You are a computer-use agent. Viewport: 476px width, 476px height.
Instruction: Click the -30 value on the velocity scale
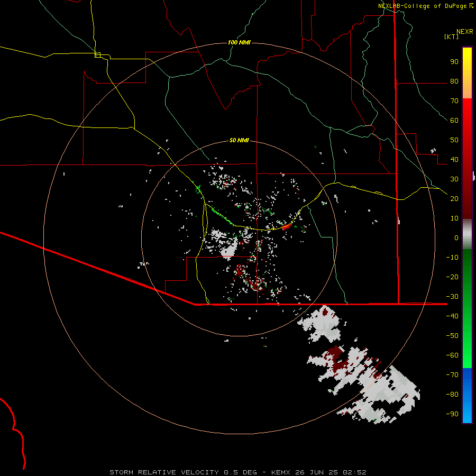(x=452, y=297)
